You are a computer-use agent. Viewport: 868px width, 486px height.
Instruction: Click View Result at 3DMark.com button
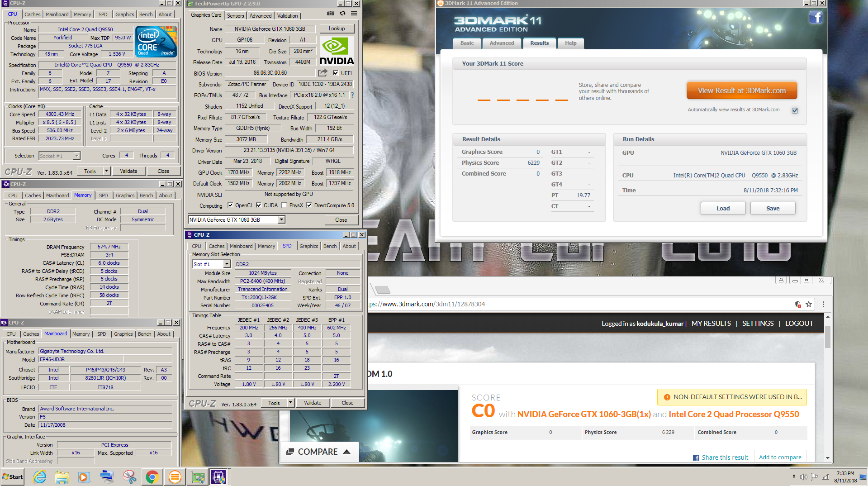click(x=742, y=91)
